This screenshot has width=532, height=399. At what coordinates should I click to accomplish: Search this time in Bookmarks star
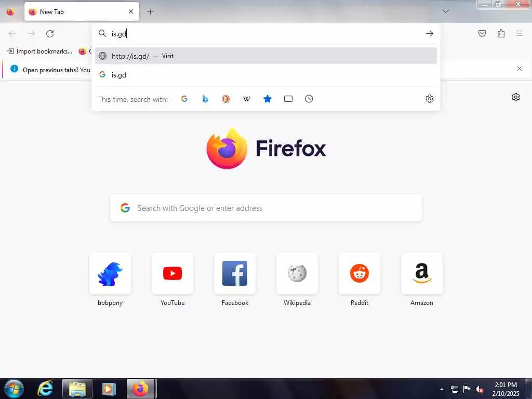point(268,99)
